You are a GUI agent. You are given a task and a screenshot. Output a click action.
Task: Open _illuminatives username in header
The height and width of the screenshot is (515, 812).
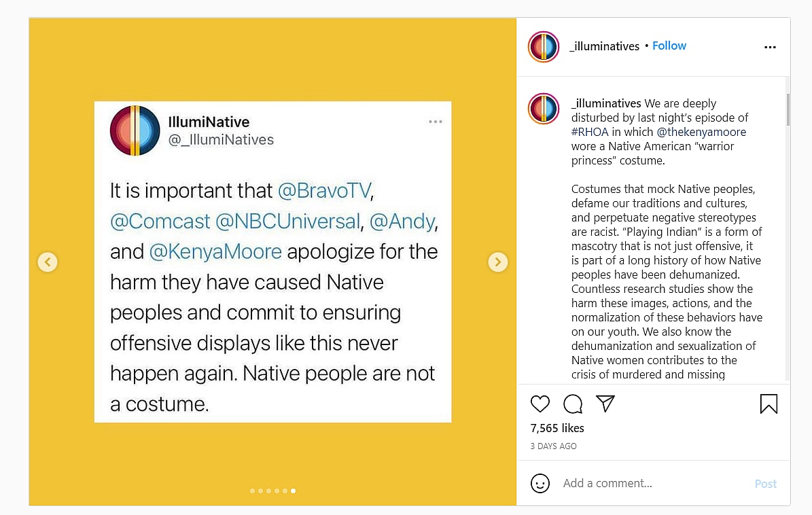(x=605, y=46)
